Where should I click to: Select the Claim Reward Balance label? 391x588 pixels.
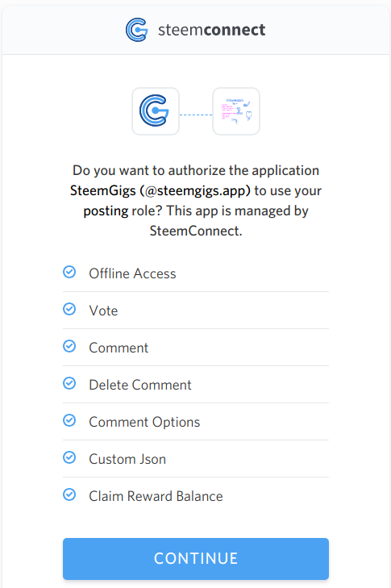[156, 497]
